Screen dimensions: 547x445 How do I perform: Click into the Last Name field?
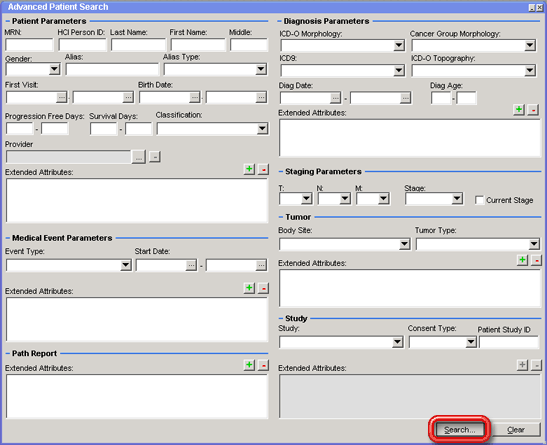pyautogui.click(x=138, y=45)
